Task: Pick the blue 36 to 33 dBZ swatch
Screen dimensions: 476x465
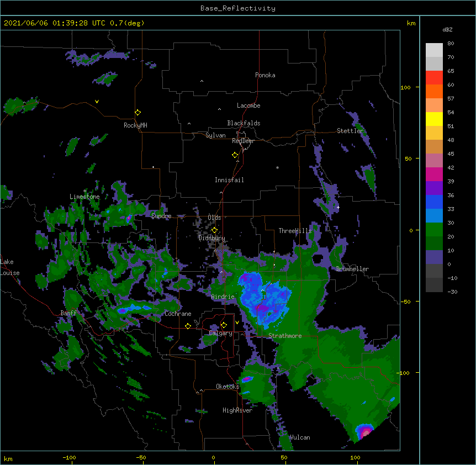Action: pos(434,202)
